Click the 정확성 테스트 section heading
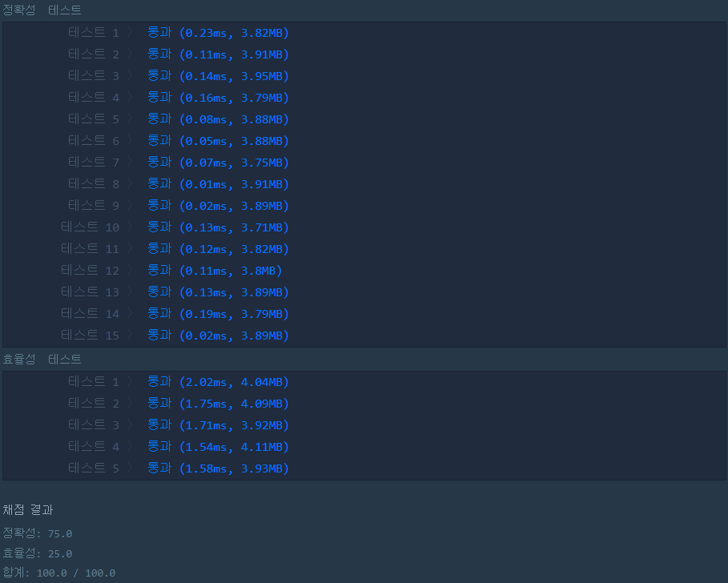This screenshot has width=728, height=583. point(42,10)
